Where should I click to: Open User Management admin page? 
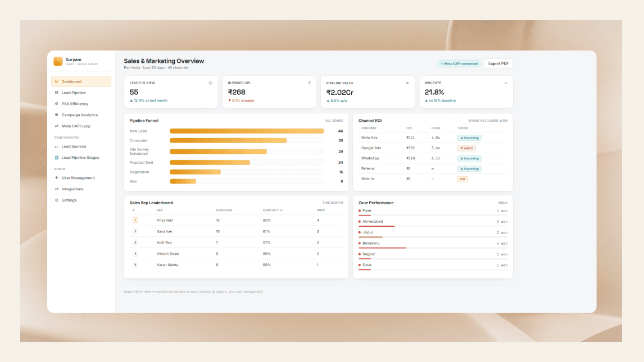coord(81,178)
